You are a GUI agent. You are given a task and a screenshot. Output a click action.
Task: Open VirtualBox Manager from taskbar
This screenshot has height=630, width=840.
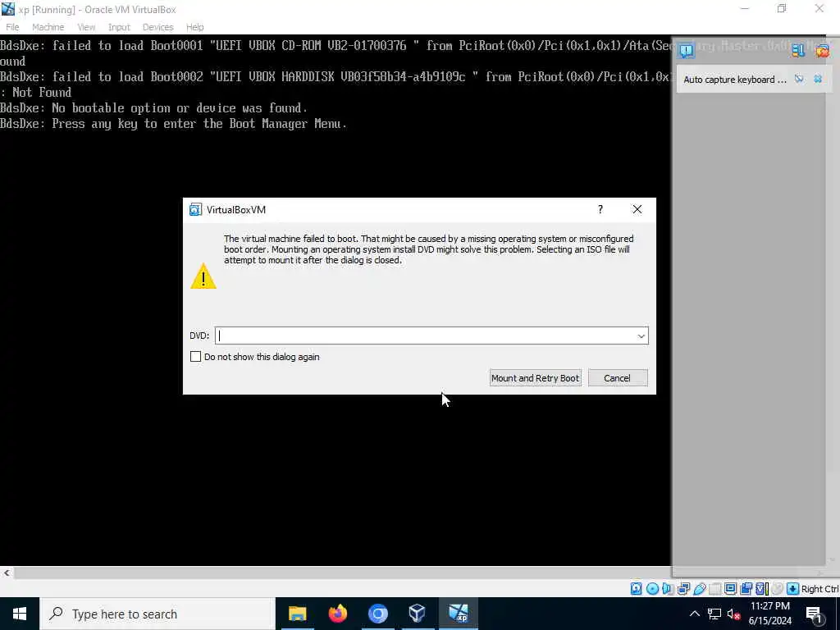(x=418, y=614)
